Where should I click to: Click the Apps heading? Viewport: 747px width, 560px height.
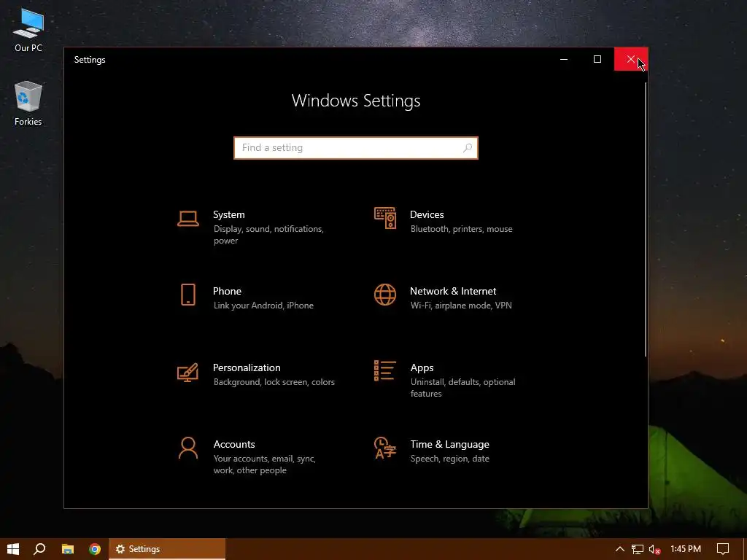point(422,368)
